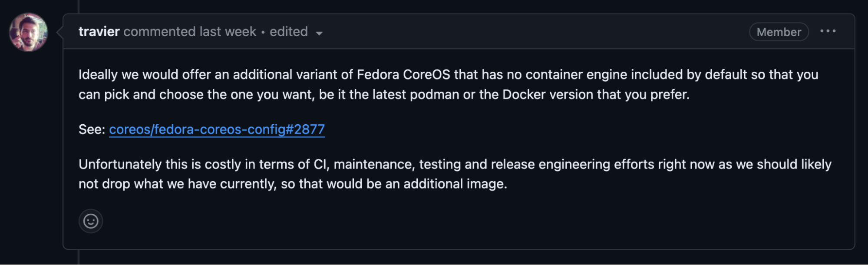
Task: Add an emoji reaction with the smiley icon
Action: [91, 221]
